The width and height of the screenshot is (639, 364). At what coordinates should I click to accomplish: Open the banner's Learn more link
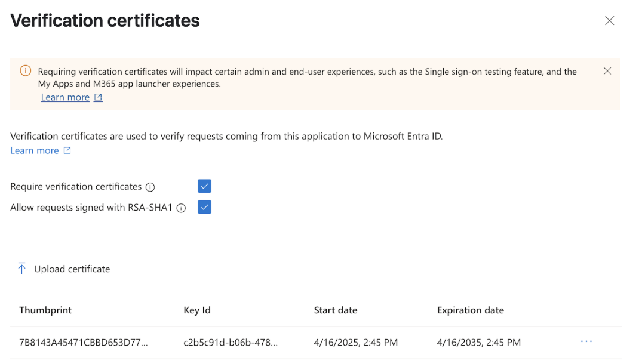65,97
